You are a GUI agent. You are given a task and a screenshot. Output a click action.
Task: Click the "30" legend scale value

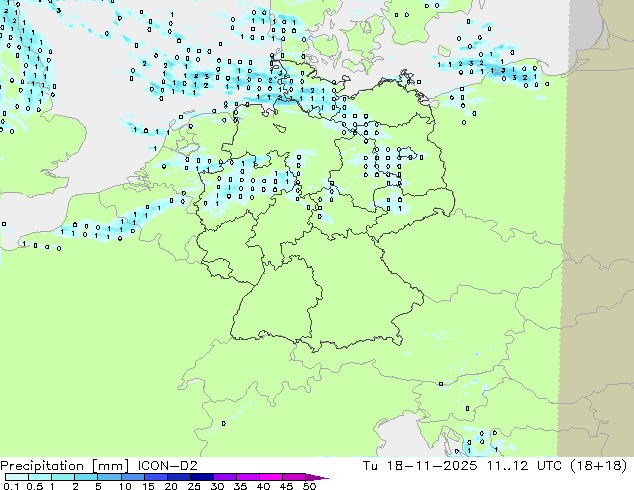tap(217, 486)
